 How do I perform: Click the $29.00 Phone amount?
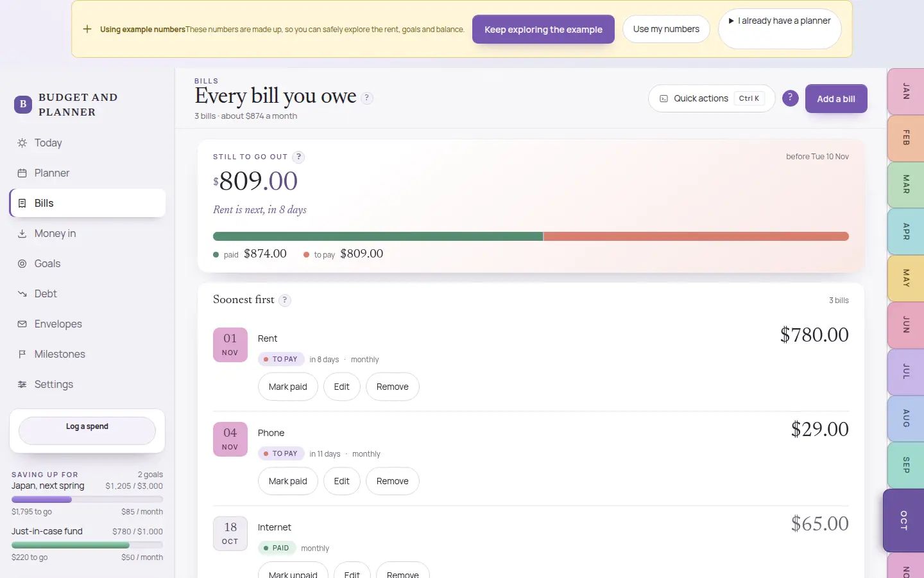pyautogui.click(x=820, y=429)
